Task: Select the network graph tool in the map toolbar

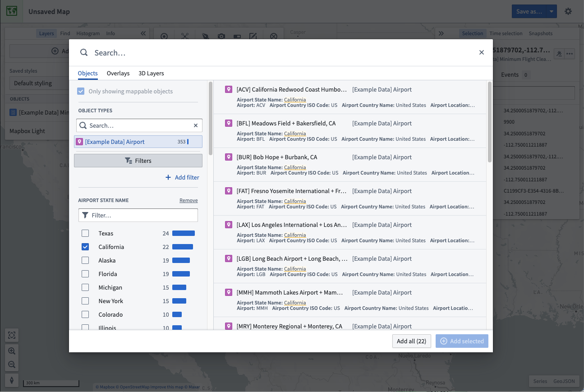Action: pyautogui.click(x=185, y=36)
